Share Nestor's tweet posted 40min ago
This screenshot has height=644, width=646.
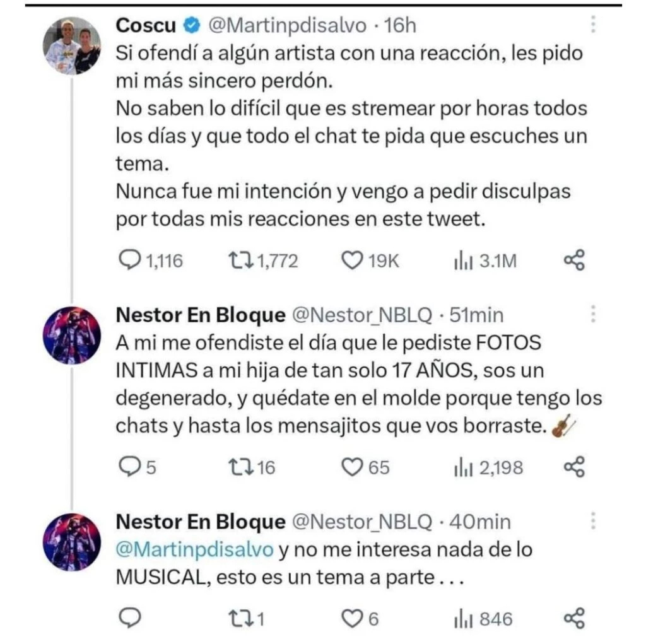point(573,618)
